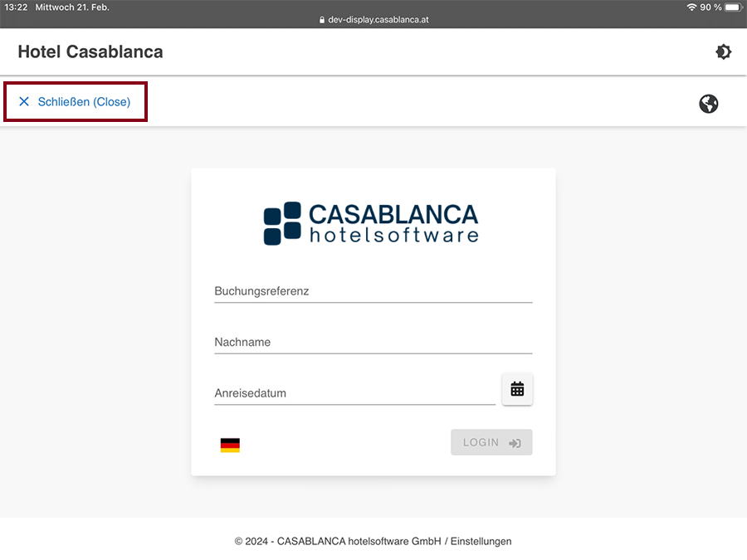Click the padlock icon in the address bar
This screenshot has width=747, height=560.
tap(322, 20)
